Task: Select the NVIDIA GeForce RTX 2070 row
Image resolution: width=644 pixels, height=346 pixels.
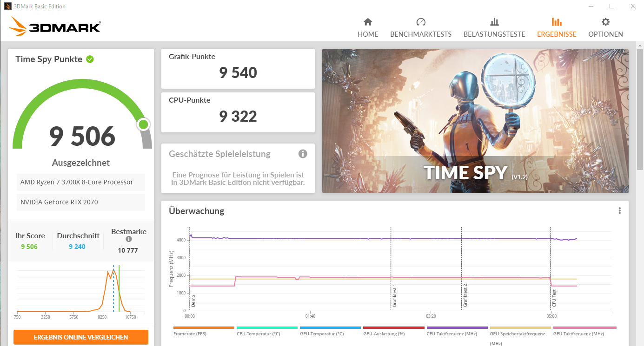Action: 81,202
